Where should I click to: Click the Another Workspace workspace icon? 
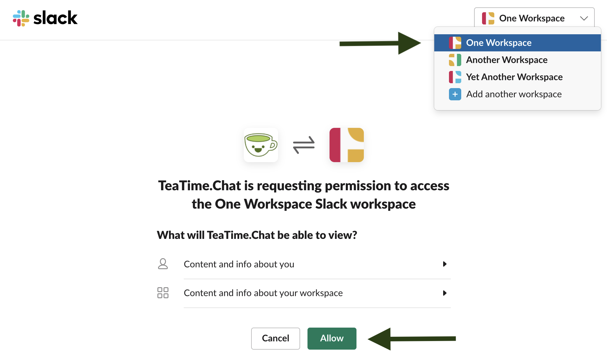coord(454,60)
